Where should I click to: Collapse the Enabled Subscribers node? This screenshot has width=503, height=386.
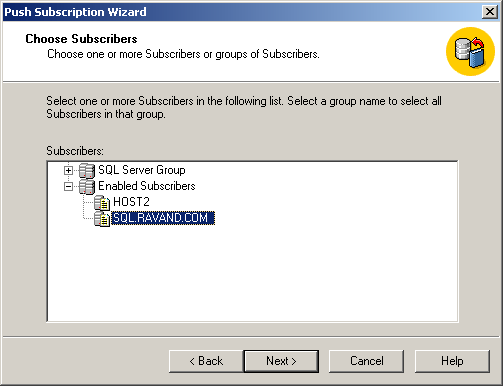coord(68,187)
